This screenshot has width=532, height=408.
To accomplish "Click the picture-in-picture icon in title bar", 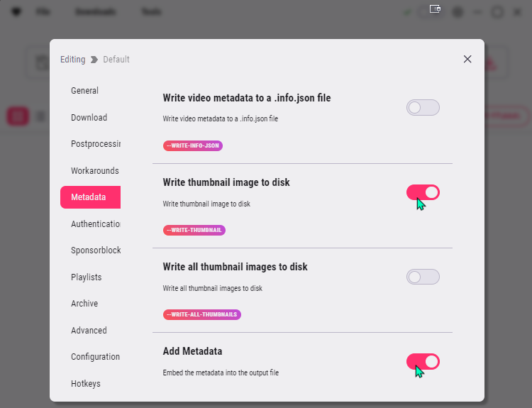I will pyautogui.click(x=435, y=9).
